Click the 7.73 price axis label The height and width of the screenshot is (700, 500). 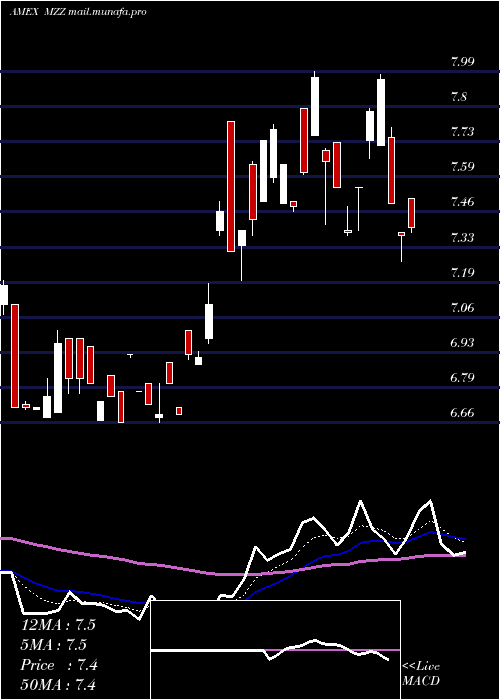[x=462, y=132]
